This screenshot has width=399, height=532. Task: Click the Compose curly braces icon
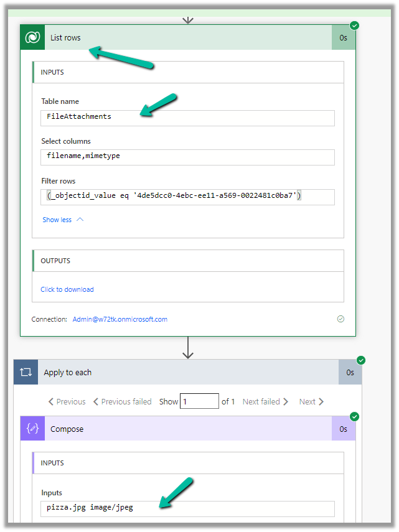pyautogui.click(x=32, y=429)
